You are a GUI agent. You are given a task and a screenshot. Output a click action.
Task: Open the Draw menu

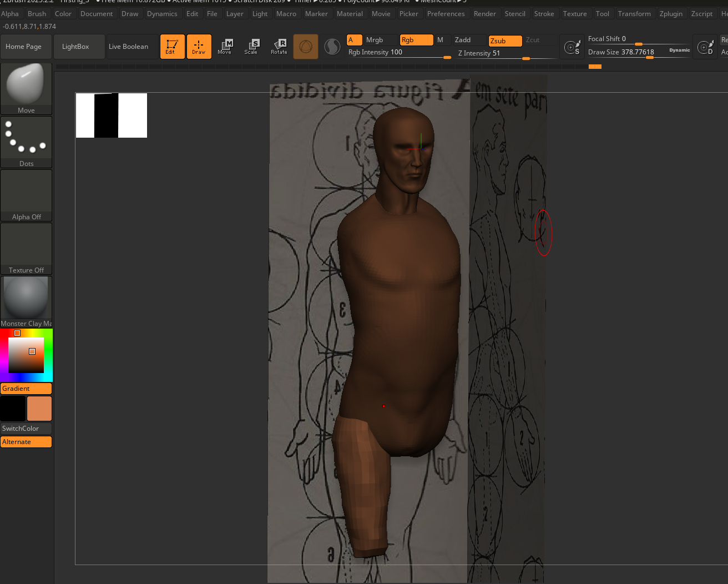130,14
